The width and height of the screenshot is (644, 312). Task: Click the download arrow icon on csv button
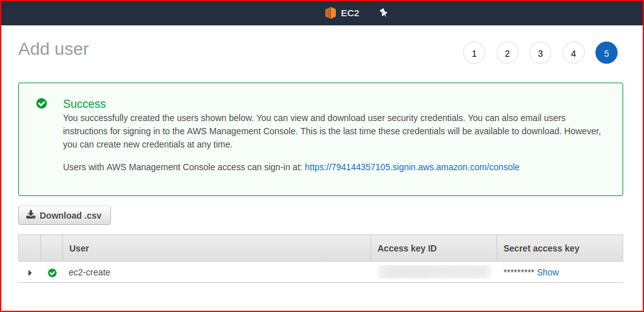click(31, 215)
